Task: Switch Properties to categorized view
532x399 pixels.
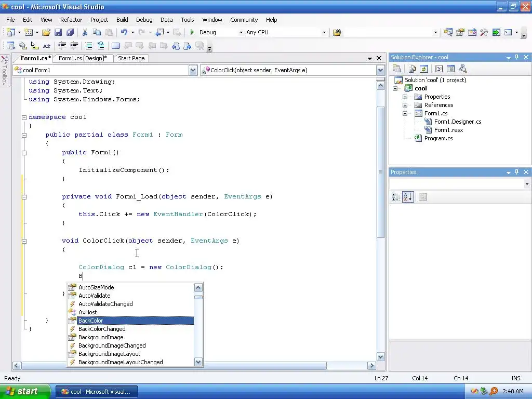Action: tap(395, 197)
